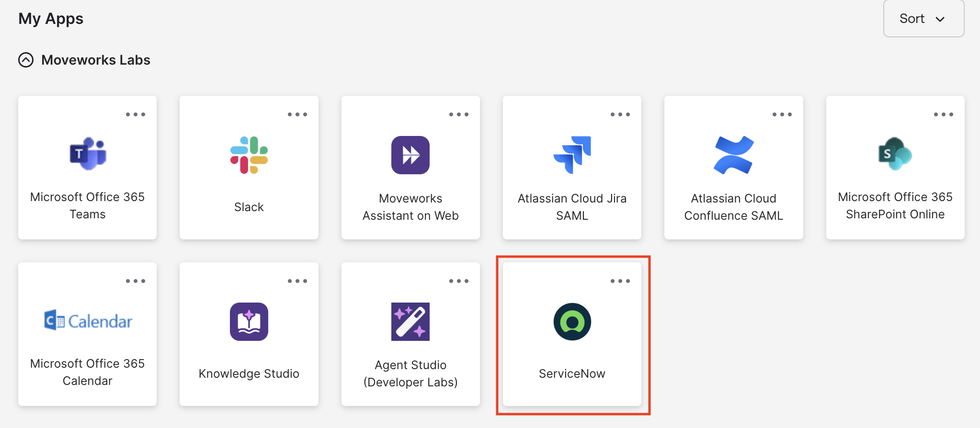980x428 pixels.
Task: Open the SharePoint Online icon
Action: 895,154
